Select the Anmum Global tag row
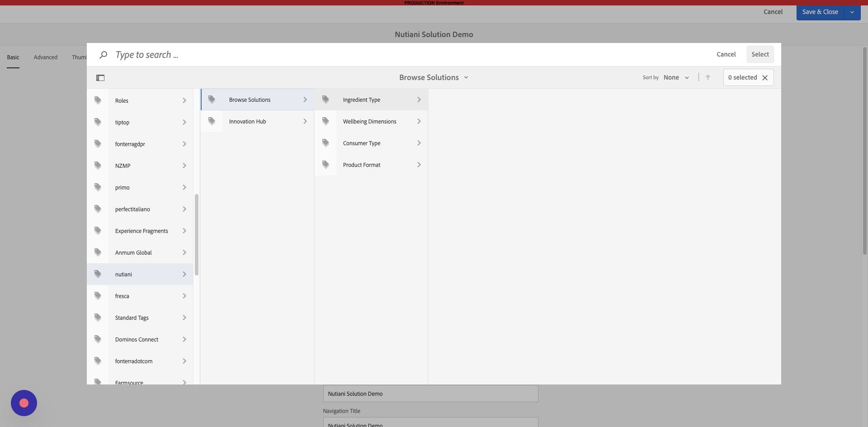 [140, 252]
